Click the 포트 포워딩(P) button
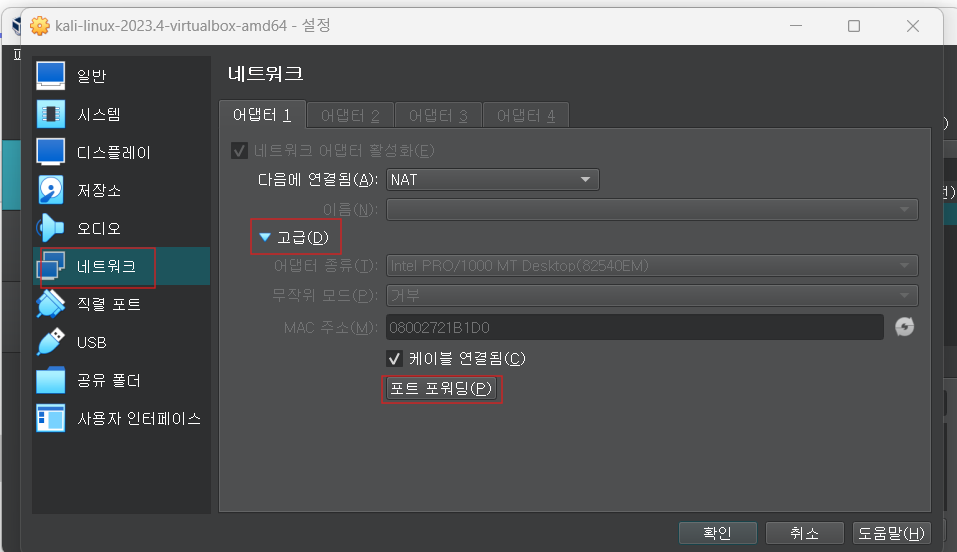 point(441,388)
